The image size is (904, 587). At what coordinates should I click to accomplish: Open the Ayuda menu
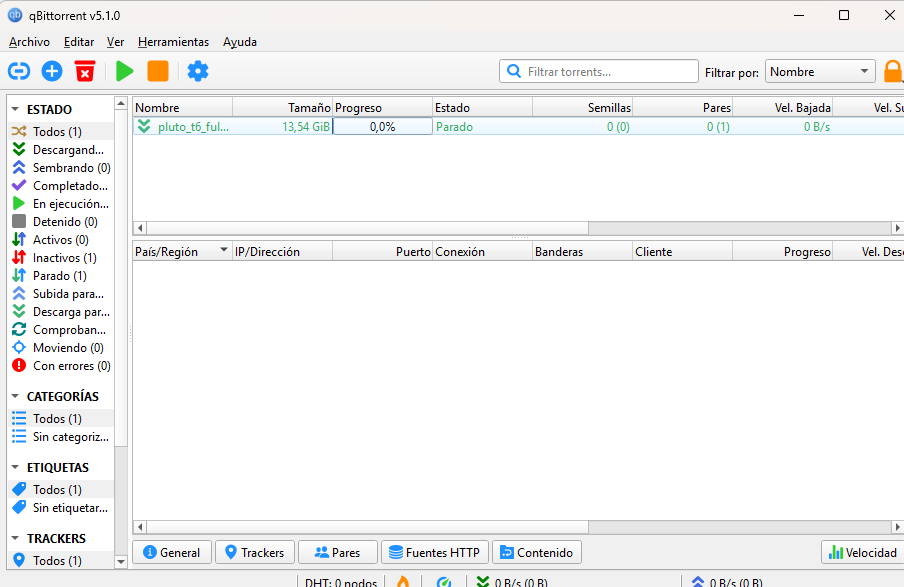(x=240, y=42)
